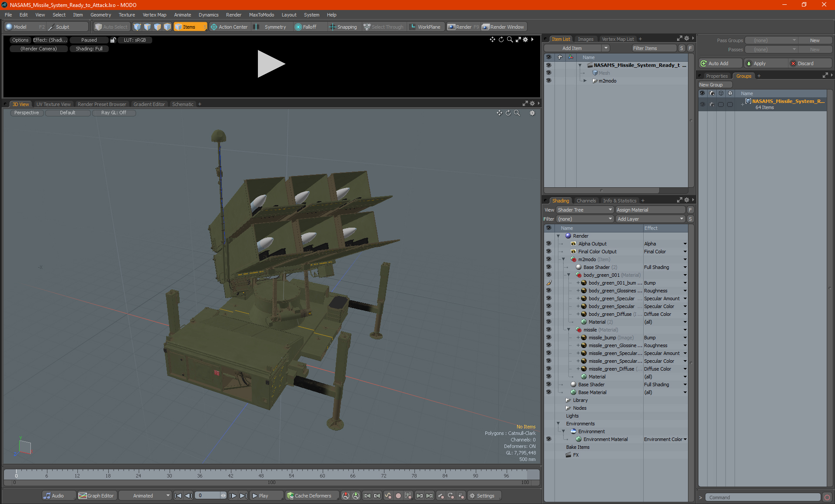Screen dimensions: 835x504
Task: Toggle Symmetry in toolbar
Action: click(x=270, y=27)
